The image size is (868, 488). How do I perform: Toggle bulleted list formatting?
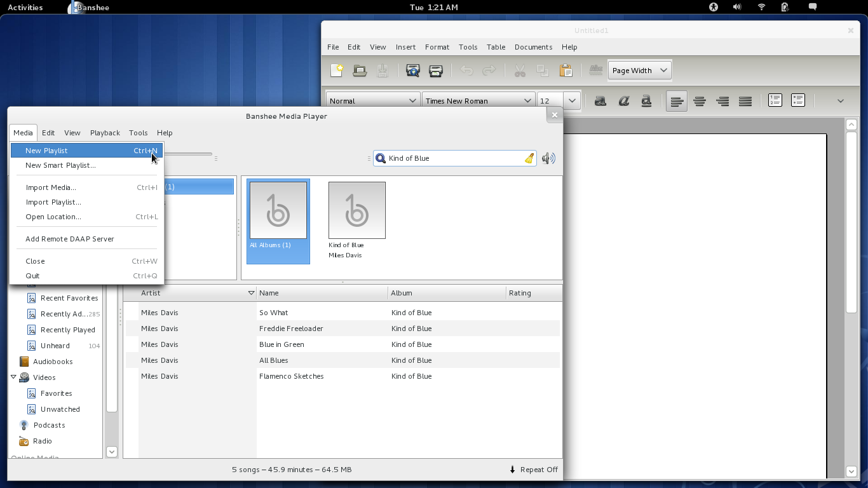coord(798,100)
